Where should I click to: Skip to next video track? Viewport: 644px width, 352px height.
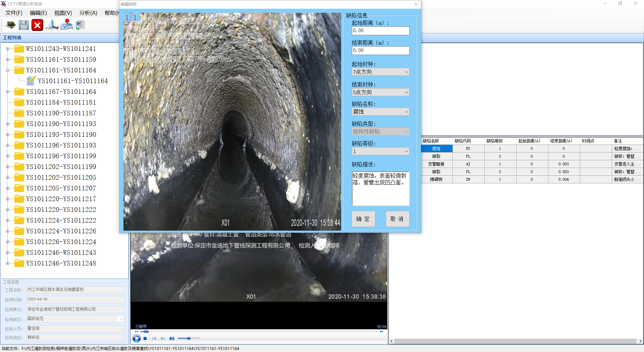163,339
